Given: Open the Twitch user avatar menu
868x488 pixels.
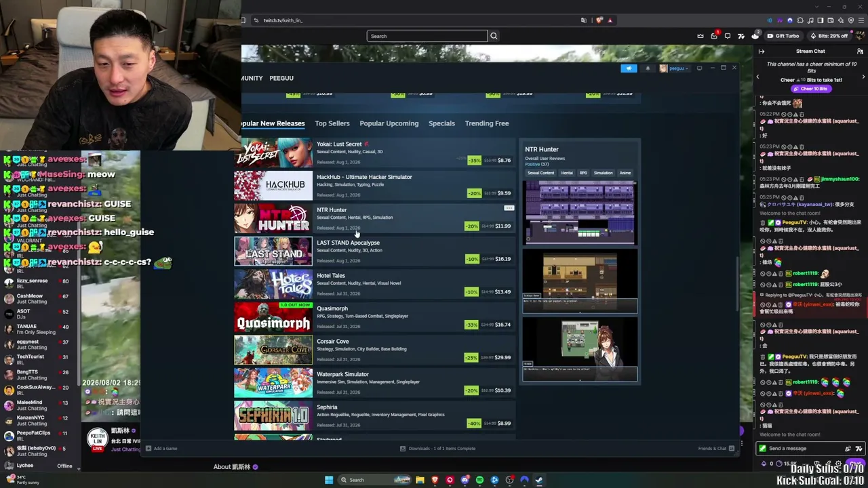Looking at the screenshot, I should point(860,36).
